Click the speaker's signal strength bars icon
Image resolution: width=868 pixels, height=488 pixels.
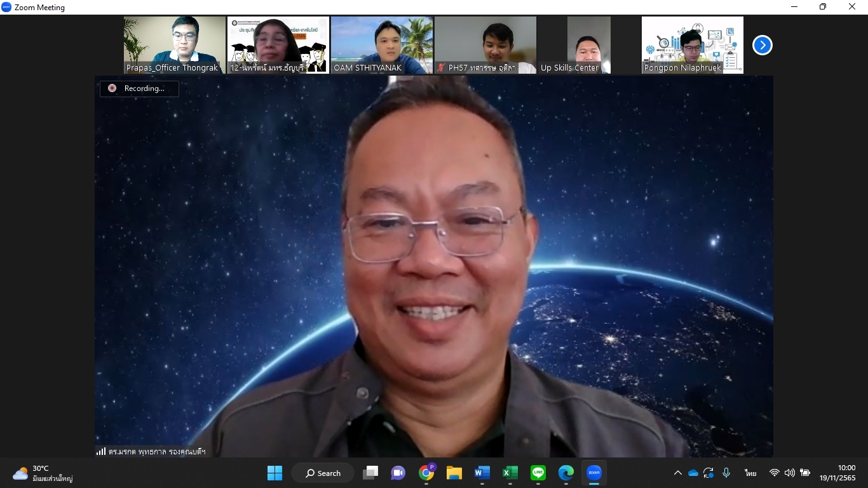pyautogui.click(x=101, y=451)
